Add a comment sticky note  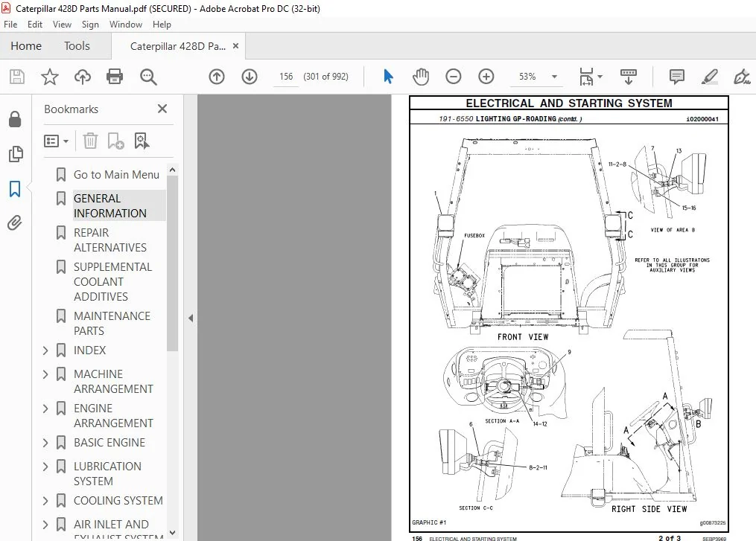click(x=677, y=77)
